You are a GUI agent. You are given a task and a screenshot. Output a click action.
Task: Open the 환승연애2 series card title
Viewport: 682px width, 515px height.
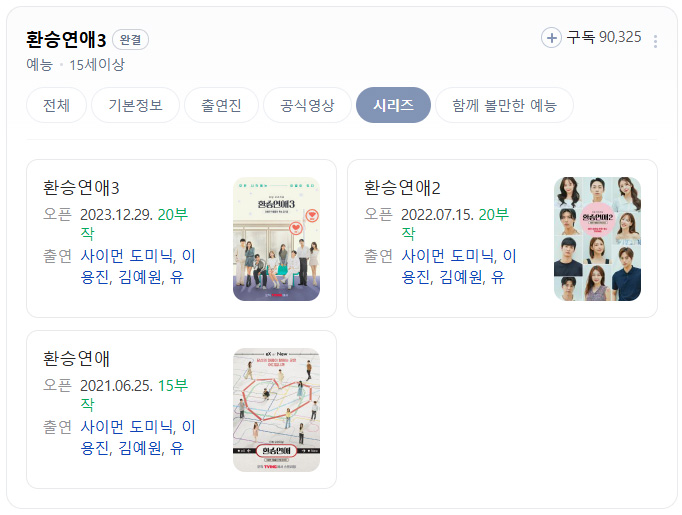pos(402,188)
